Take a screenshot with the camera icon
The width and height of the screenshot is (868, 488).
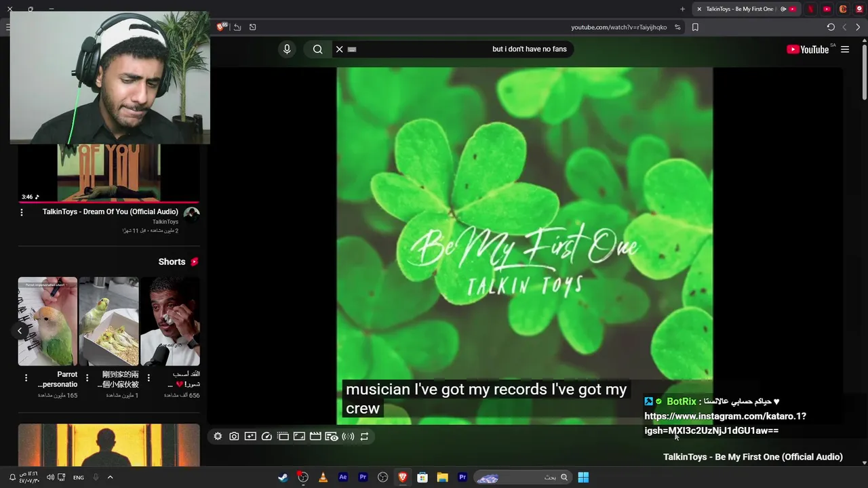click(234, 436)
